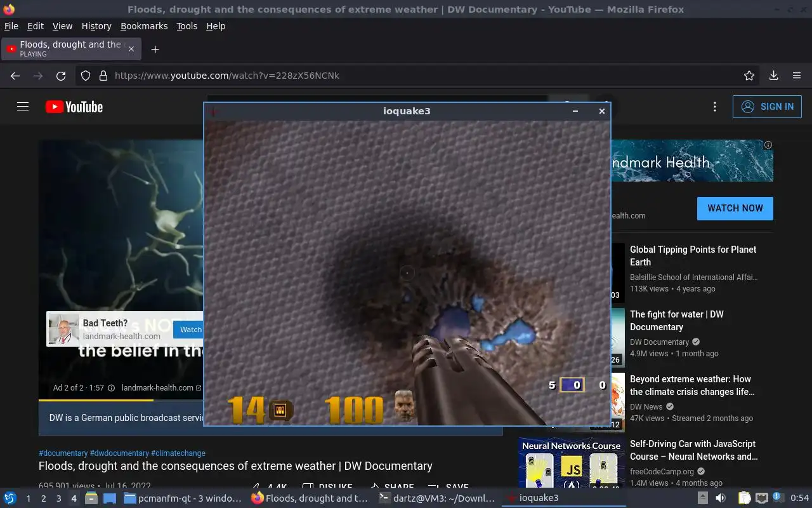Click the ioquake3 window icon in titlebar
The height and width of the screenshot is (508, 812).
pos(214,111)
